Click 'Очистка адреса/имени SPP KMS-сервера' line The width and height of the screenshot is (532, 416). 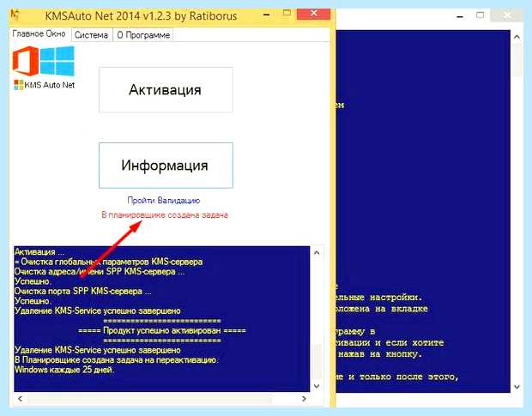pyautogui.click(x=100, y=272)
